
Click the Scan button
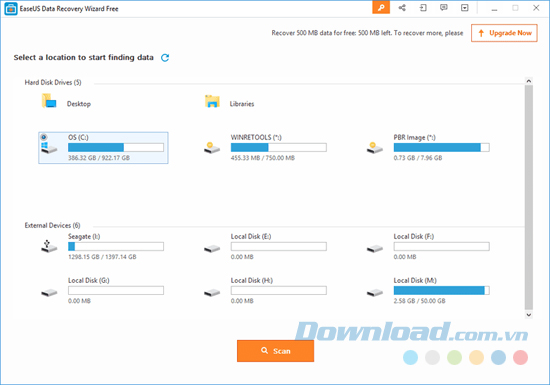pyautogui.click(x=275, y=351)
